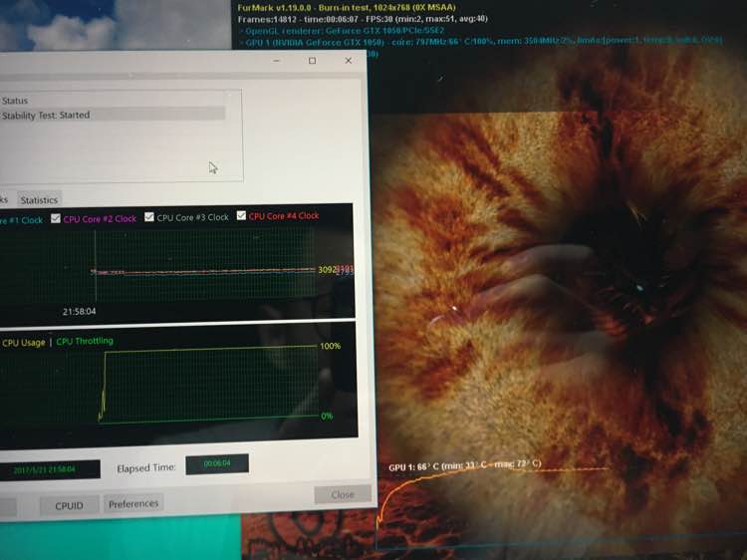Click FurMark burn-in test title line
747x560 pixels.
pos(347,8)
